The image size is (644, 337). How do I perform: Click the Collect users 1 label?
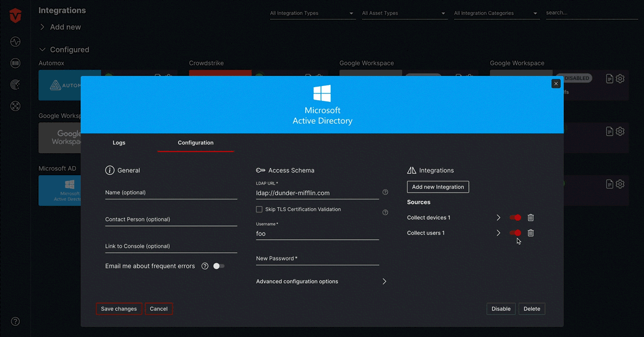click(426, 233)
